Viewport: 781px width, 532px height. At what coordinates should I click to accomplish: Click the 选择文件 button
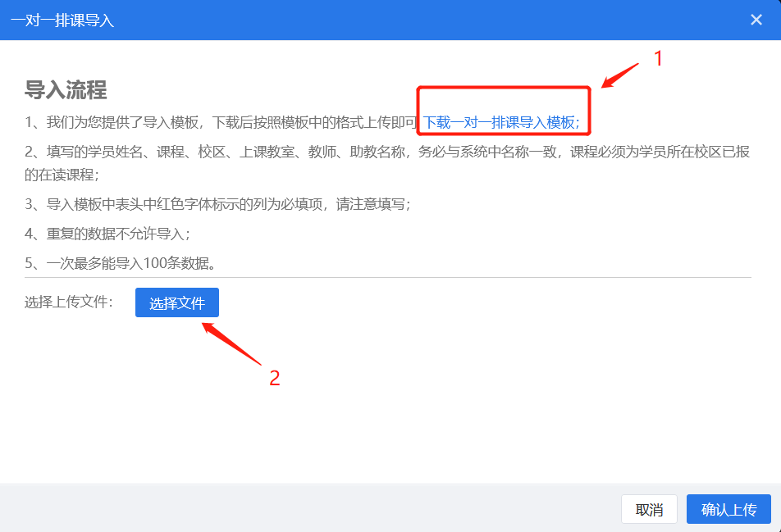pyautogui.click(x=177, y=302)
